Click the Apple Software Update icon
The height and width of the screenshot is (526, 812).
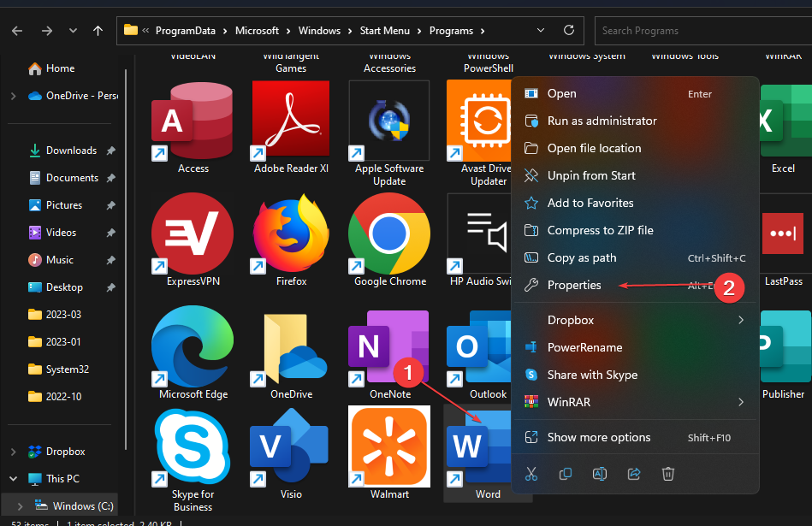[389, 120]
